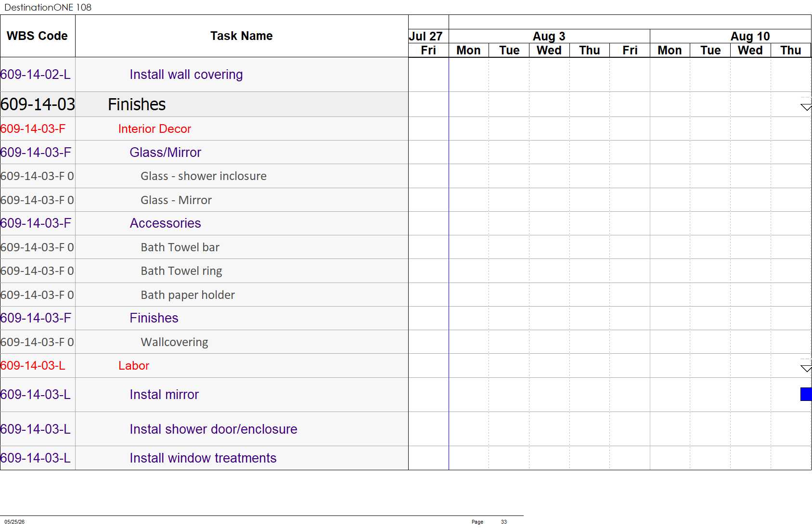Screen dimensions: 812x528
Task: Click the Aug 10 week header
Action: 750,36
